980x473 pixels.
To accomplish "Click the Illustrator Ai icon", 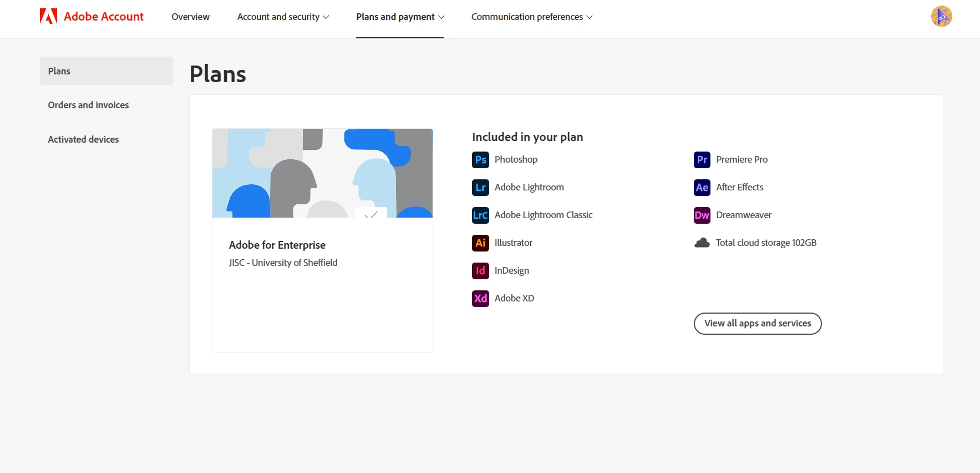I will pyautogui.click(x=480, y=243).
